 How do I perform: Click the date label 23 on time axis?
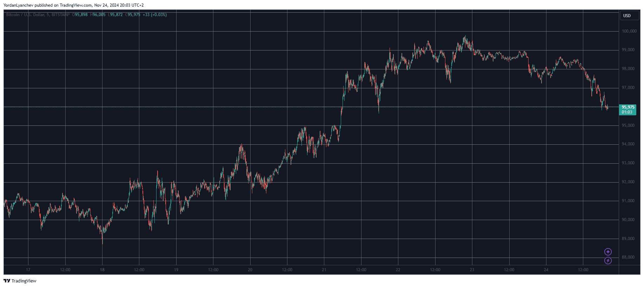coord(472,270)
